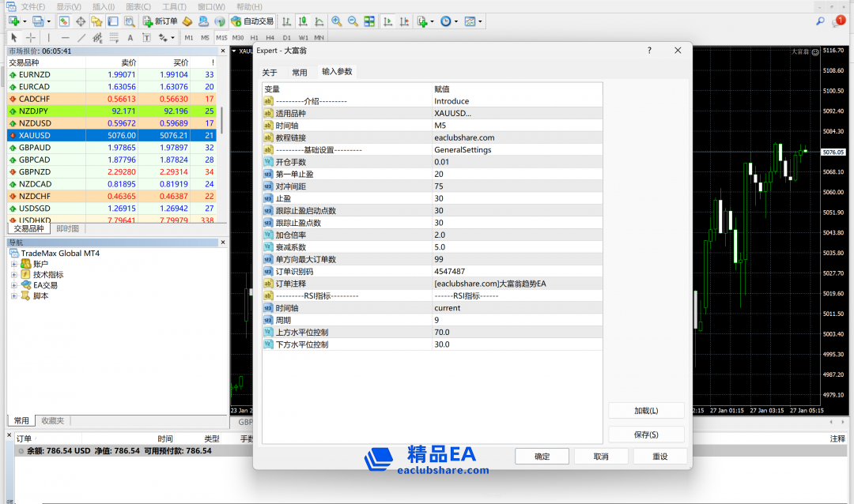Viewport: 854px width, 504px height.
Task: Select the crosshair tool in toolbar
Action: 31,37
